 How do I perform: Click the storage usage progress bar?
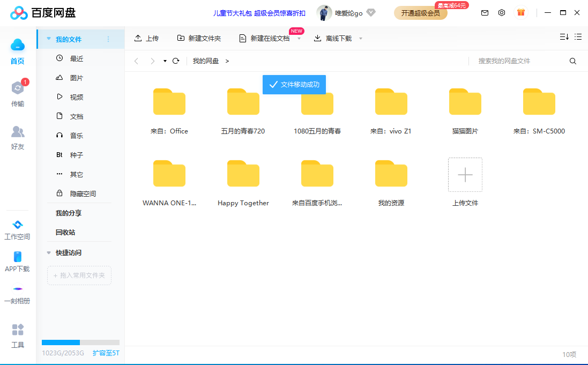79,342
